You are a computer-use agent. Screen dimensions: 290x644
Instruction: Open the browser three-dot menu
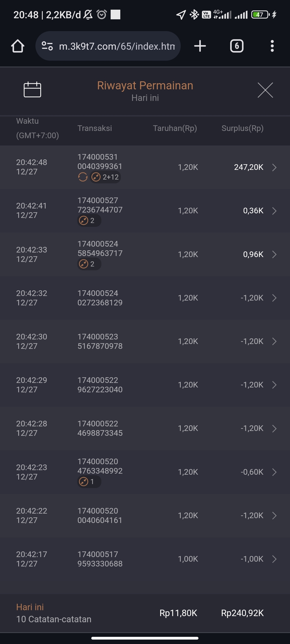click(272, 46)
